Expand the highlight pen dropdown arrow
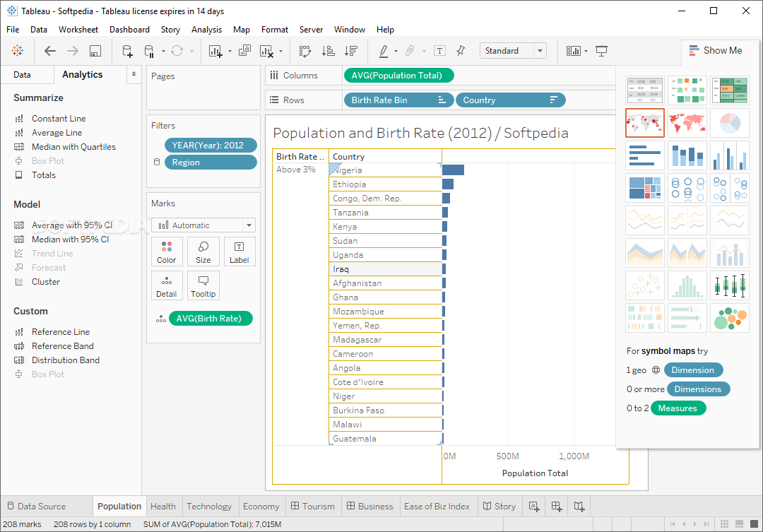 tap(396, 51)
